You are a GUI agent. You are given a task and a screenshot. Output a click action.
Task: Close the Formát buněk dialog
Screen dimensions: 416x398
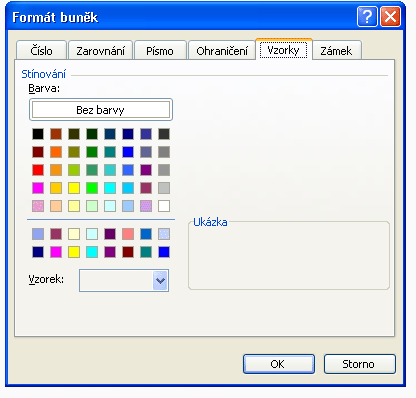[390, 17]
